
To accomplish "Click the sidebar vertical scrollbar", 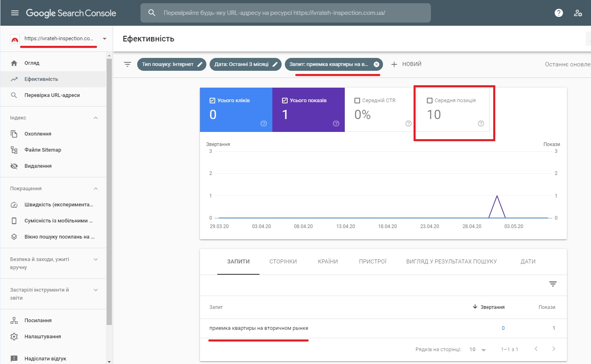I will 109,191.
